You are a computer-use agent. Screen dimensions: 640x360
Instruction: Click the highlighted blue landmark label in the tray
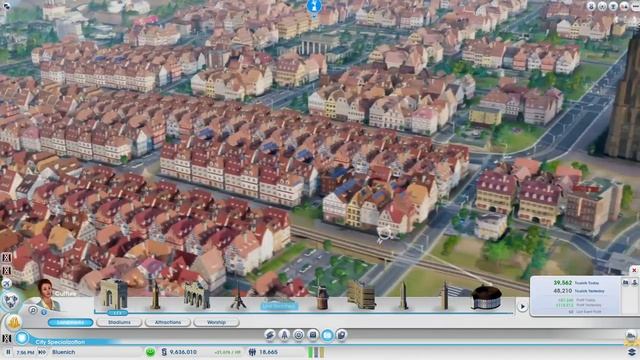tap(279, 306)
